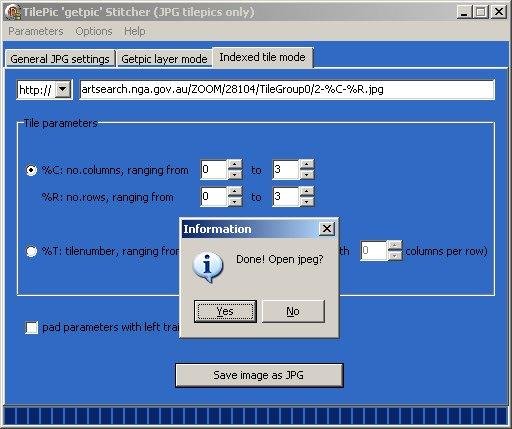Decrease the rows end value
Image resolution: width=512 pixels, height=429 pixels.
tap(307, 202)
